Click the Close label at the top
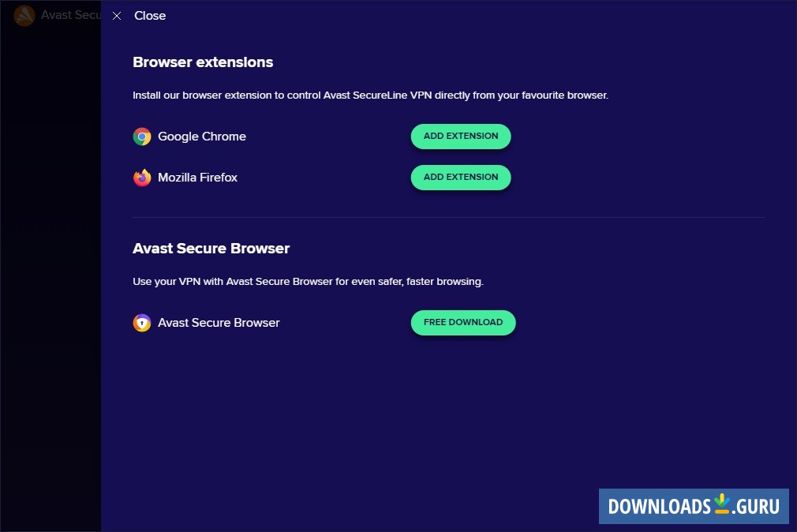Screen dimensions: 797x532 pos(150,15)
